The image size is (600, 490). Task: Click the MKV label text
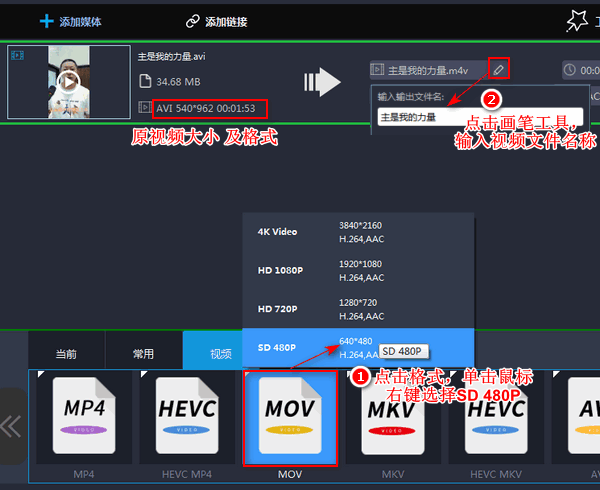click(x=393, y=475)
